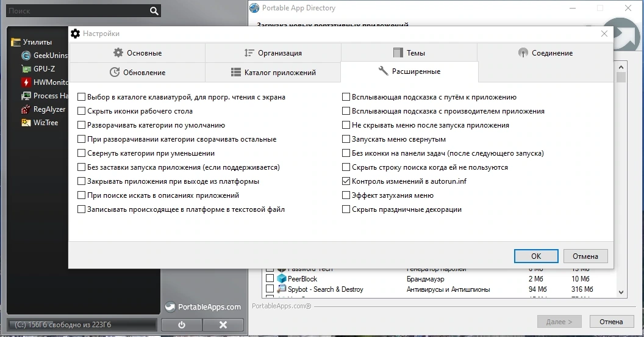Check Не скрывать меню после запуска
Image resolution: width=644 pixels, height=337 pixels.
[x=346, y=125]
